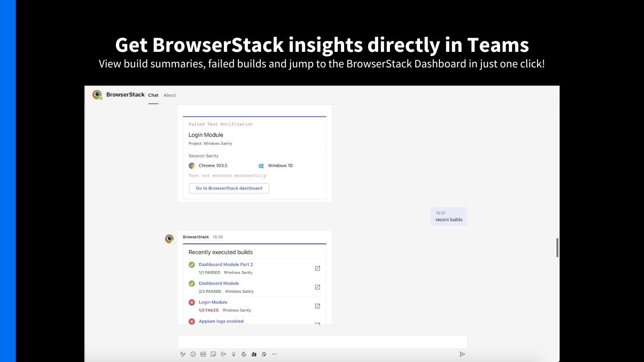
Task: Click the Loop/refresh component icon
Action: pos(244,354)
